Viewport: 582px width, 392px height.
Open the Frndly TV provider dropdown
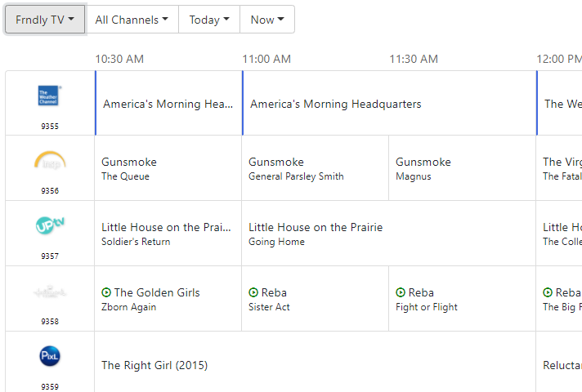(x=45, y=20)
